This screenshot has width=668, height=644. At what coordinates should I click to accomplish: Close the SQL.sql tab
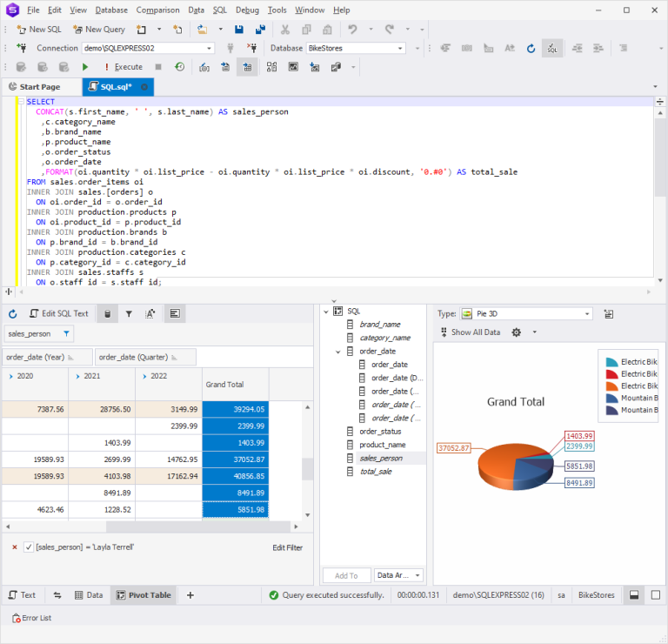(x=144, y=87)
